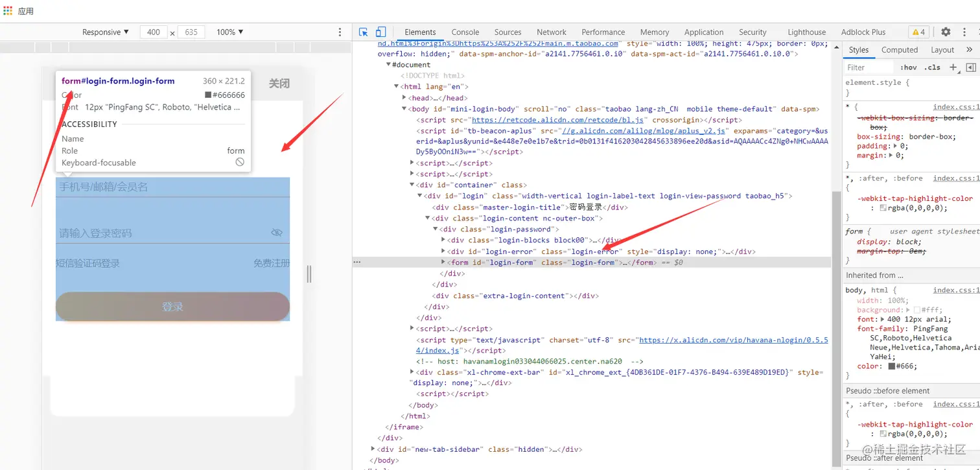Switch to the Computed tab
Viewport: 980px width, 470px height.
(900, 50)
